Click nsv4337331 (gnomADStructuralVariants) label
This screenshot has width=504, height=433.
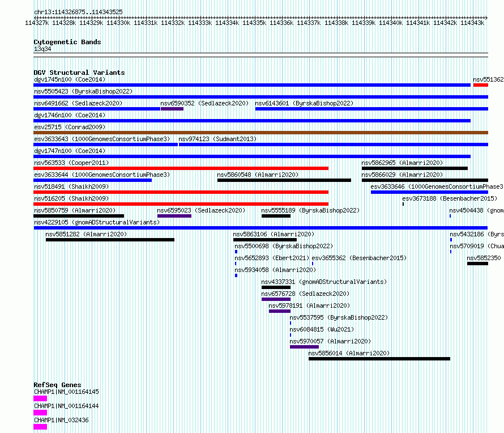click(324, 282)
